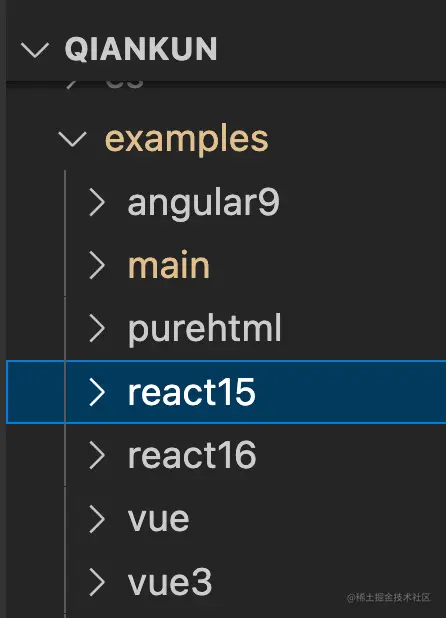Select the QIANKUN explorer header title
The image size is (446, 618).
pyautogui.click(x=141, y=49)
